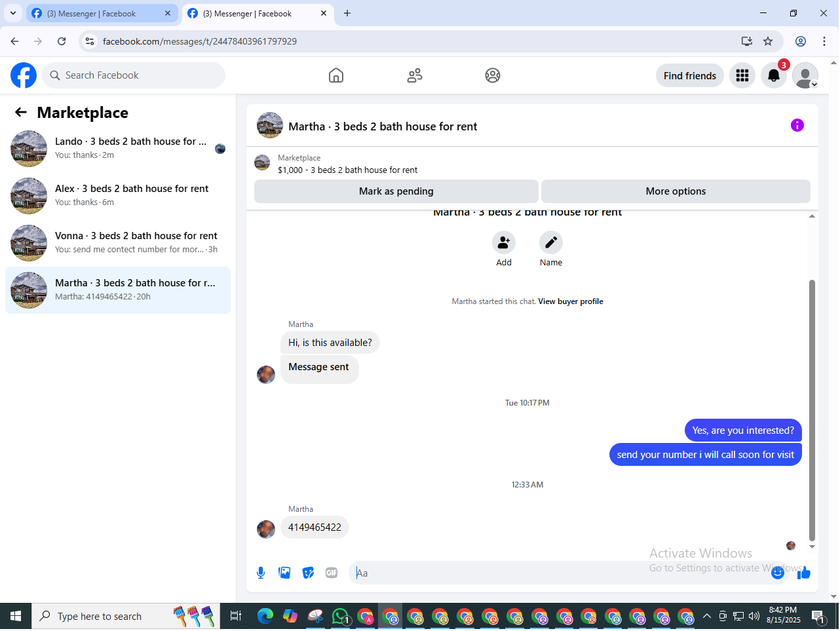
Task: Click the Add people icon
Action: point(504,242)
